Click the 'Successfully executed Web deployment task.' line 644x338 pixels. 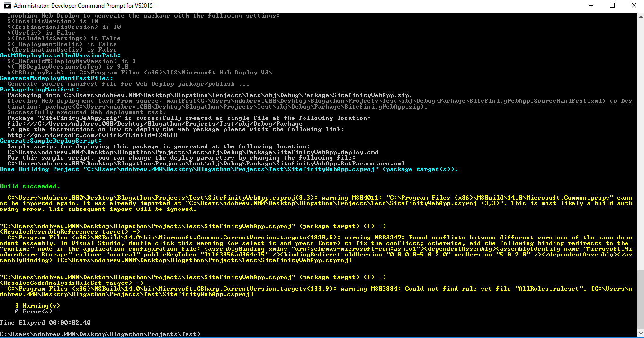coord(87,112)
